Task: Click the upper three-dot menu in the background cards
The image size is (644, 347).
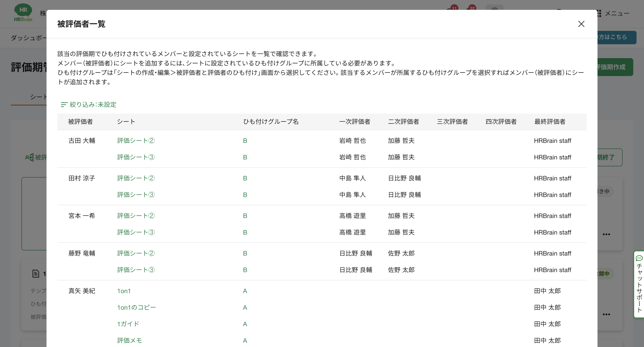Action: pyautogui.click(x=606, y=234)
